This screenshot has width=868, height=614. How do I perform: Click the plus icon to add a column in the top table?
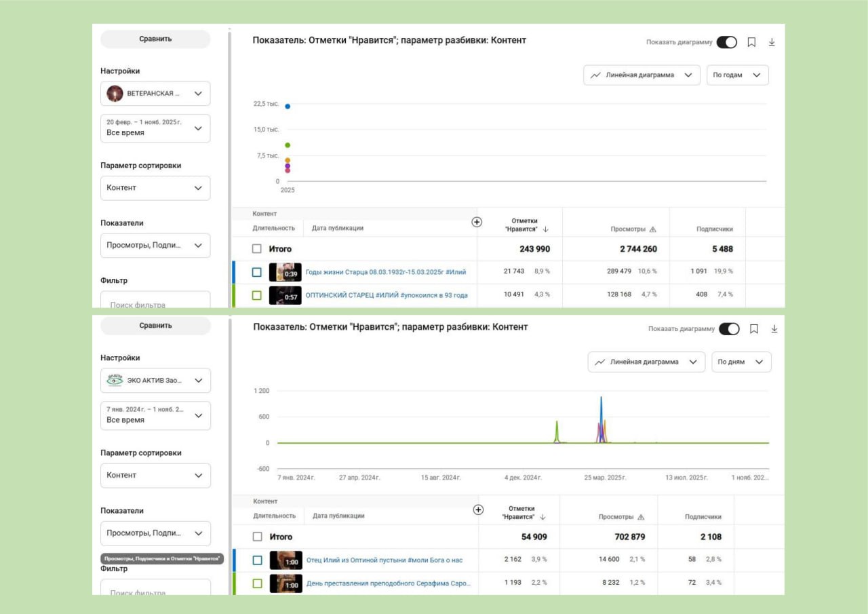[477, 222]
